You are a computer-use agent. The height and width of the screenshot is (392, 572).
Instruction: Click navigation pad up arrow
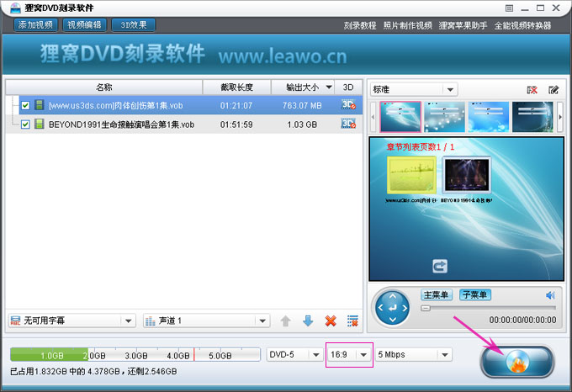click(393, 296)
